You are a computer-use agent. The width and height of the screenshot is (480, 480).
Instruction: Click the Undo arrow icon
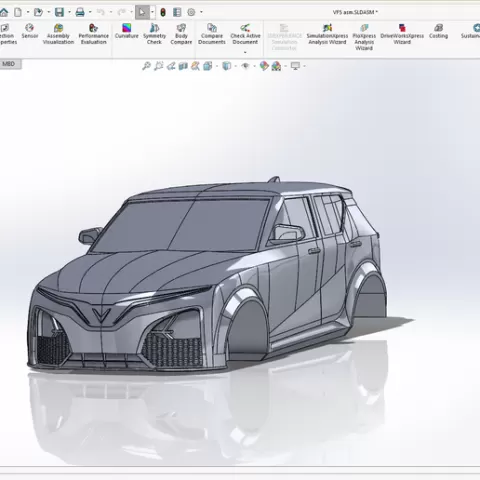(x=100, y=12)
